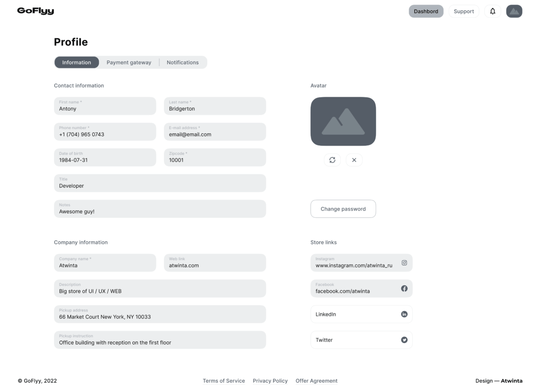Edit the Last name field
Viewport: 540px width, 392px height.
[215, 106]
